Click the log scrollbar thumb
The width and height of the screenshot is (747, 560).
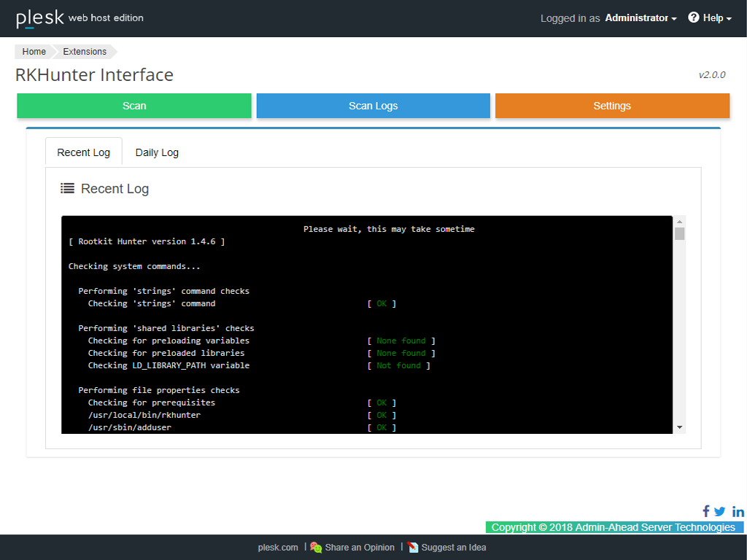680,234
